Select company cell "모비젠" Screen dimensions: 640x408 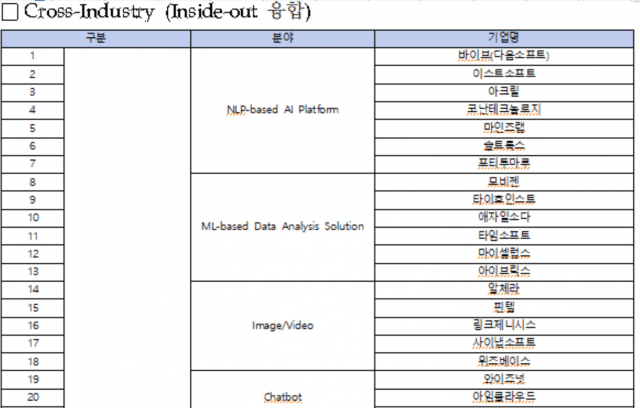pos(504,182)
